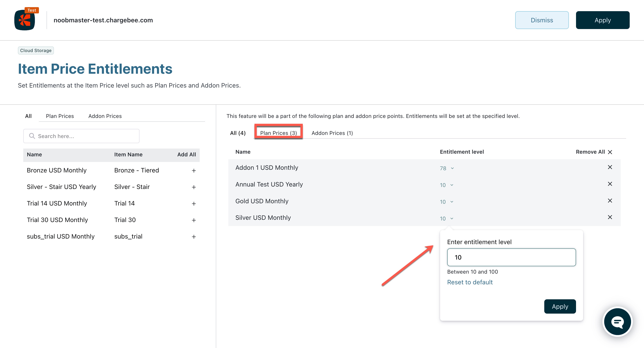
Task: Switch to highlighted Plan Prices (3) tab
Action: [x=278, y=133]
